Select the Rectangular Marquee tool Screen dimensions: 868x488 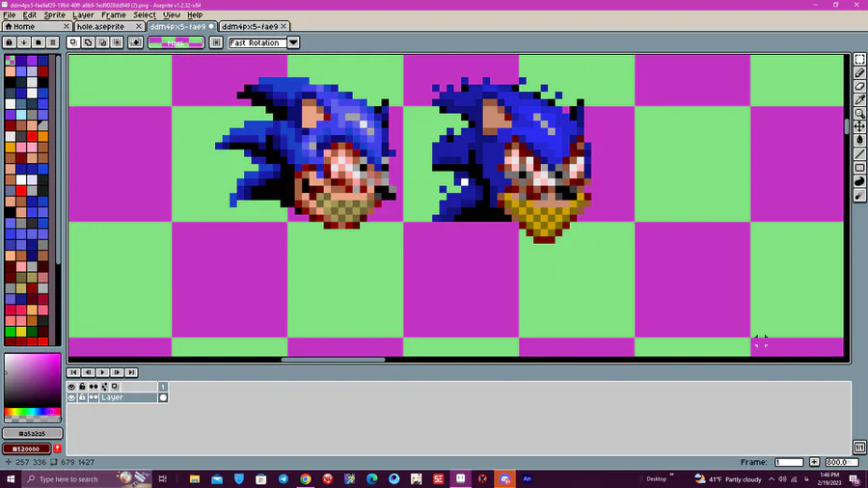859,60
